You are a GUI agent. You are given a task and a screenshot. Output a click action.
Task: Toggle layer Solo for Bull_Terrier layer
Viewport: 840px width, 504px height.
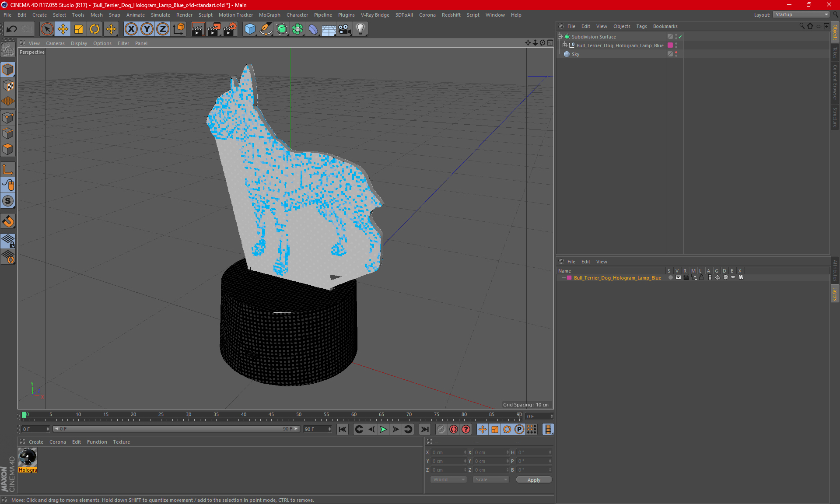pyautogui.click(x=670, y=277)
